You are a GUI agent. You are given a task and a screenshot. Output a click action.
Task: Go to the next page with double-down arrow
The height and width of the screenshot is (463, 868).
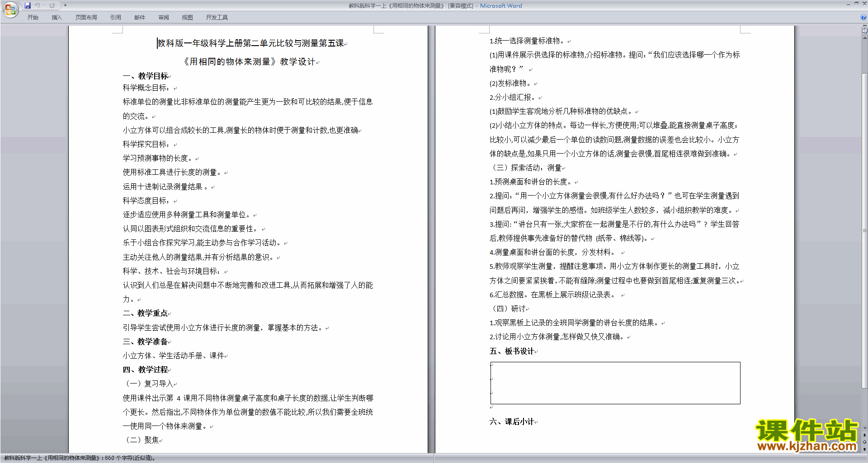(864, 449)
